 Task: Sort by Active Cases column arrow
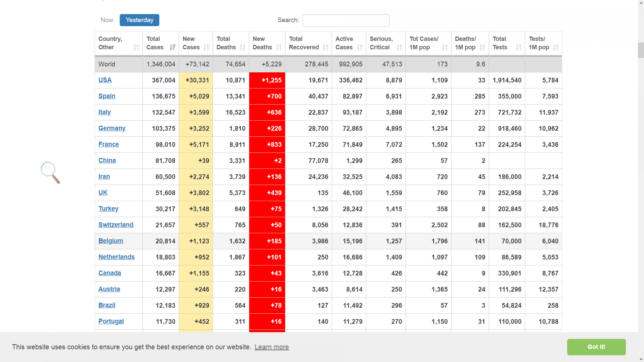(x=360, y=47)
